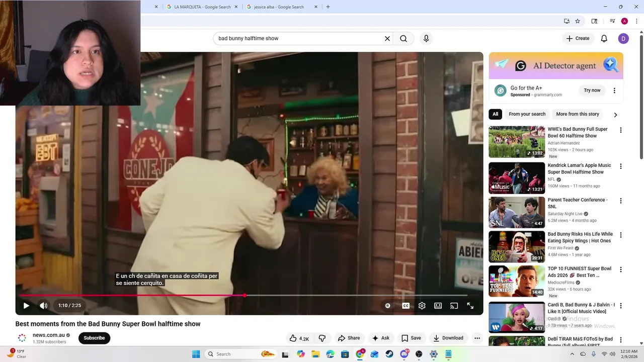
Task: Mute the video volume icon
Action: (x=44, y=305)
